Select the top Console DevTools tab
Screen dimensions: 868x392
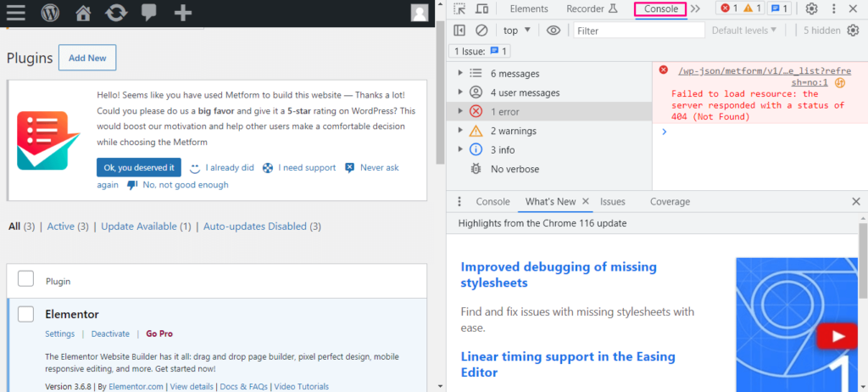pyautogui.click(x=661, y=8)
